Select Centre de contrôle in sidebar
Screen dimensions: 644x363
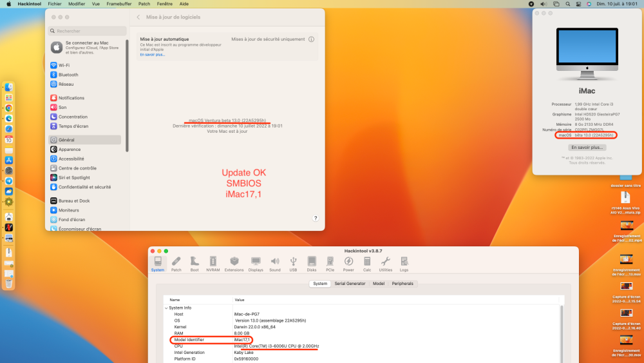[84, 168]
